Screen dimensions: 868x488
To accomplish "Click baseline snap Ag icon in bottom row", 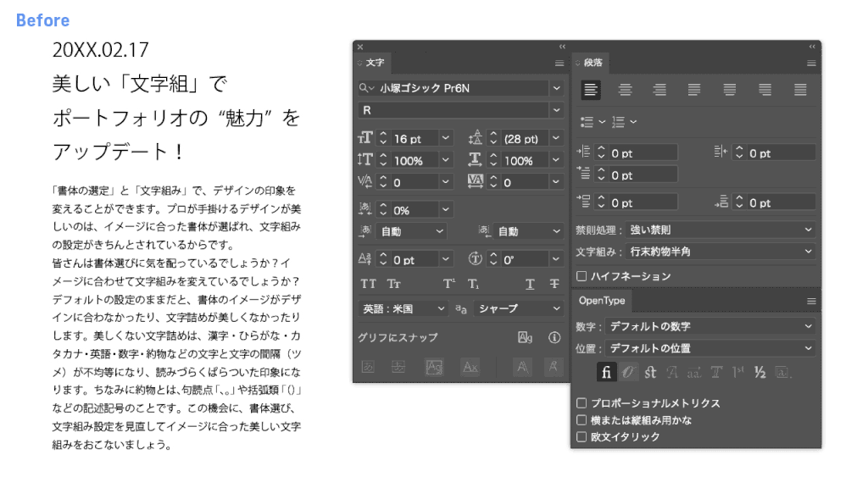I will pos(435,367).
